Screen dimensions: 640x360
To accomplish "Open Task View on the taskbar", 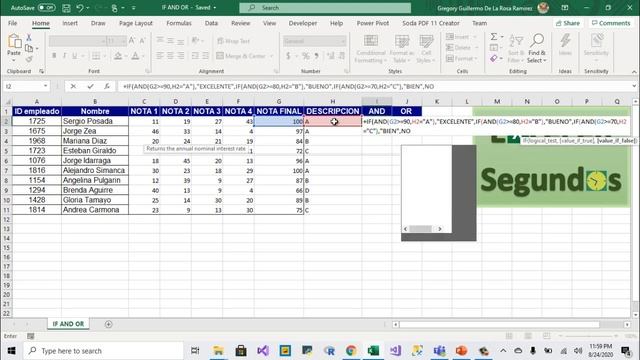I will point(196,351).
